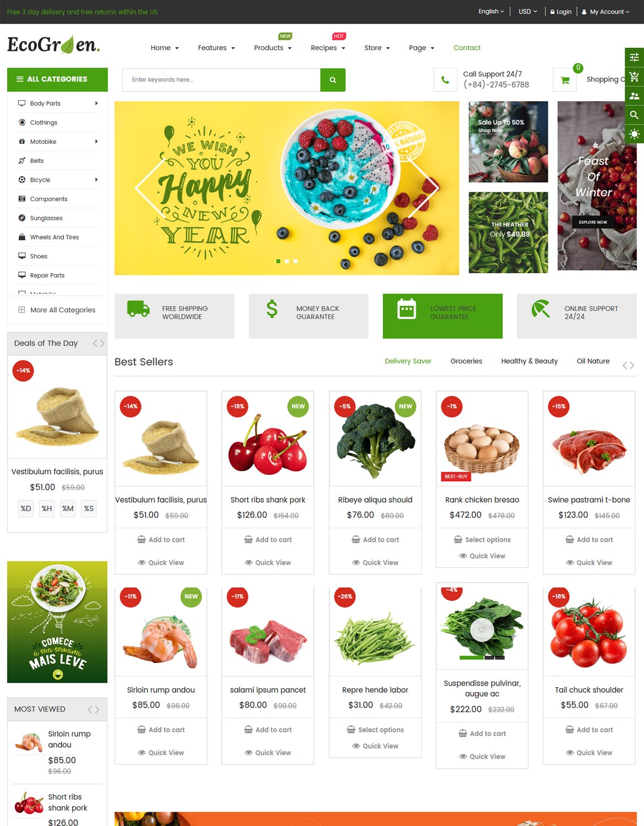Screen dimensions: 644x826
Task: Click the green search magnifier button
Action: [332, 80]
